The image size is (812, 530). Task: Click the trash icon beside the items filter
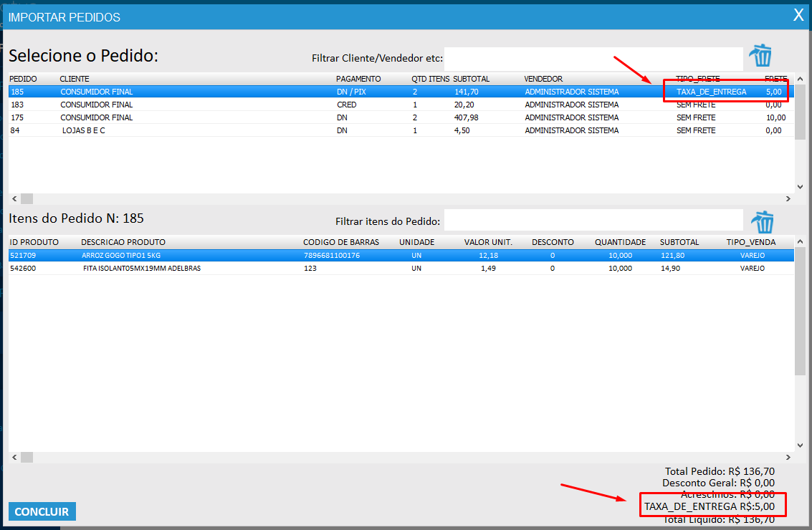click(x=760, y=222)
